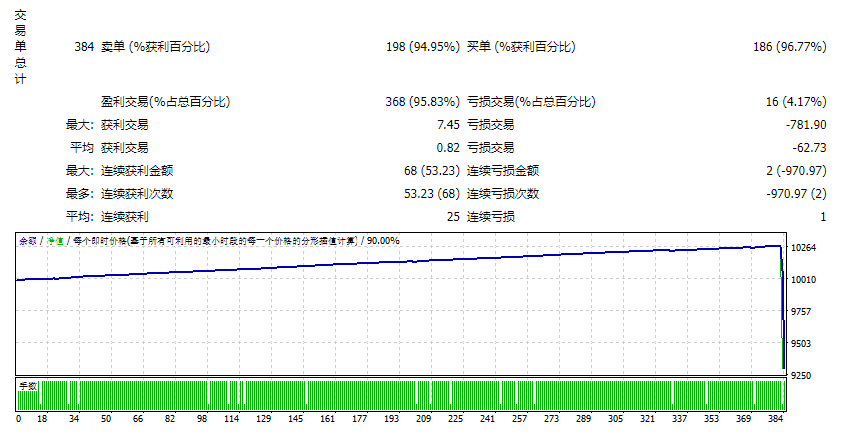Viewport: 842px width, 433px height.
Task: Click the average profit trade value 0.82
Action: [448, 148]
